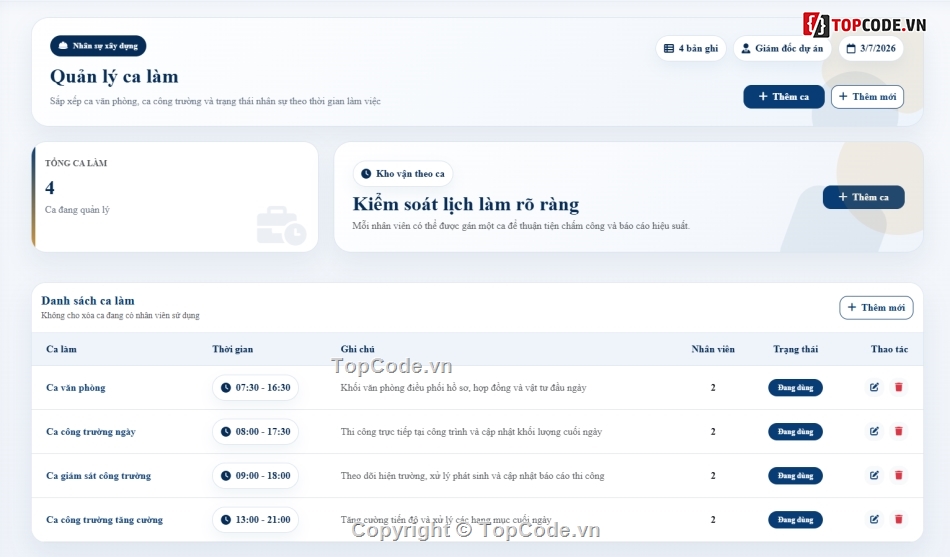This screenshot has width=950, height=557.
Task: Click the TopCode.vn logo
Action: (x=865, y=25)
